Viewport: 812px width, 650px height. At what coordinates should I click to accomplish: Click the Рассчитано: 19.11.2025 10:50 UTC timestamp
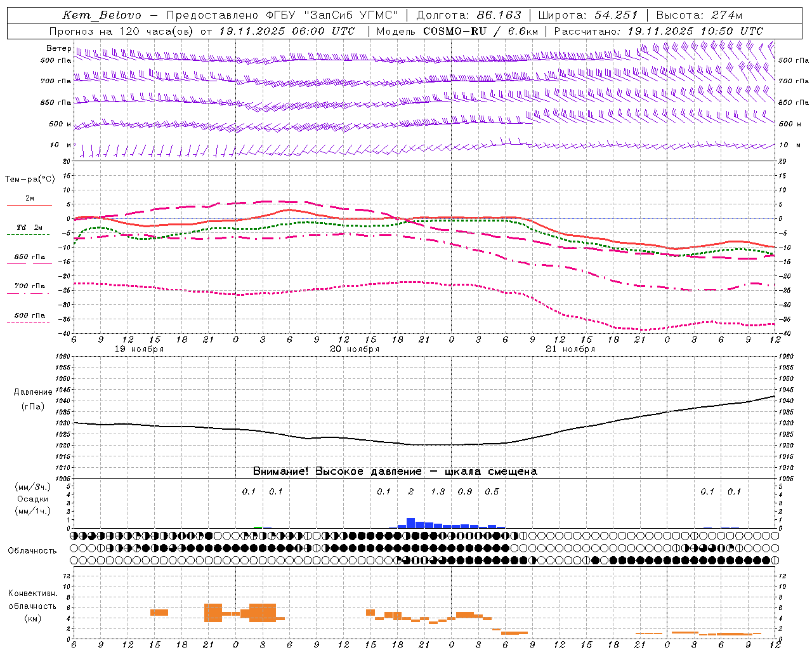tap(658, 31)
